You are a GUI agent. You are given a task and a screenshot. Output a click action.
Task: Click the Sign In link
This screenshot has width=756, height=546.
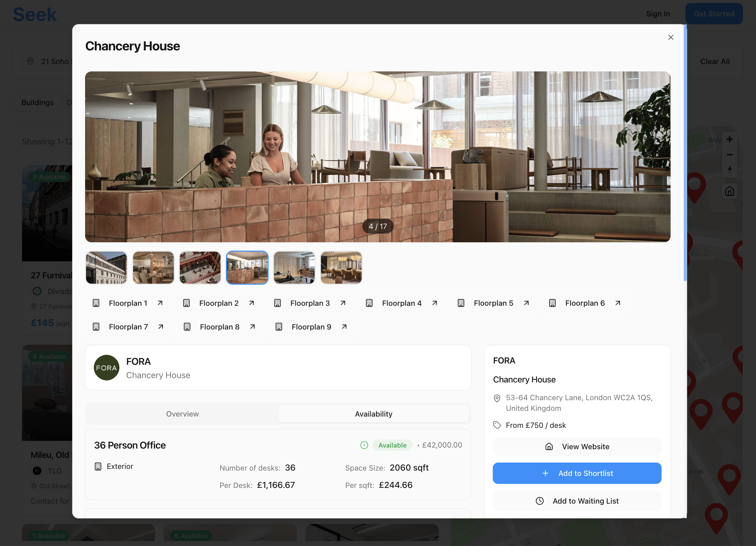tap(658, 14)
